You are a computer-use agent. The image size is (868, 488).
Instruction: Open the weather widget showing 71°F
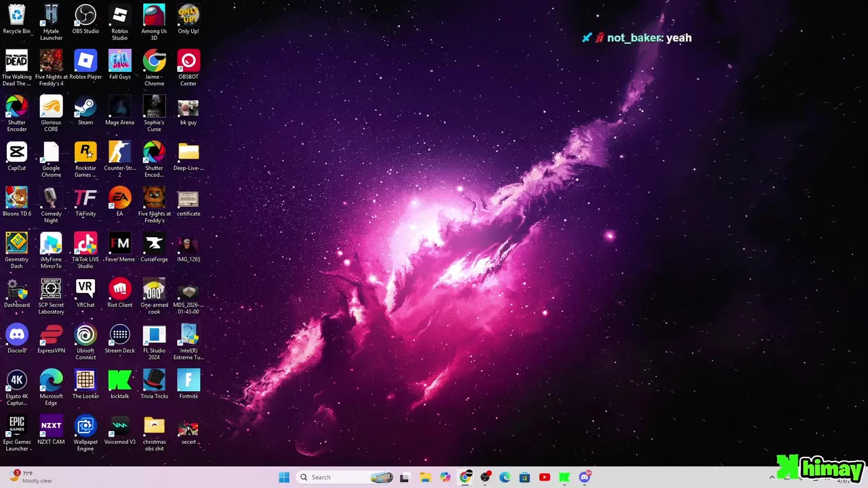[x=31, y=477]
